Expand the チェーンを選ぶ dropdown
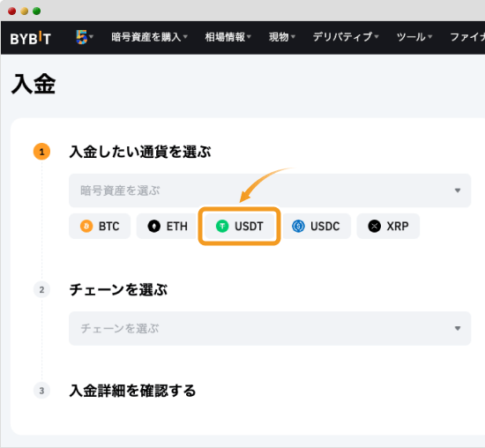Viewport: 485px width, 448px height. (x=270, y=328)
